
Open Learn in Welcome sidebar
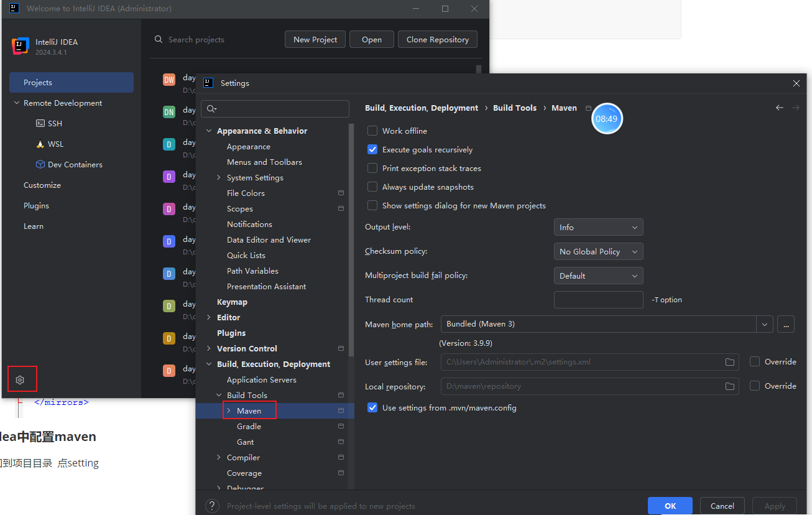[x=34, y=226]
